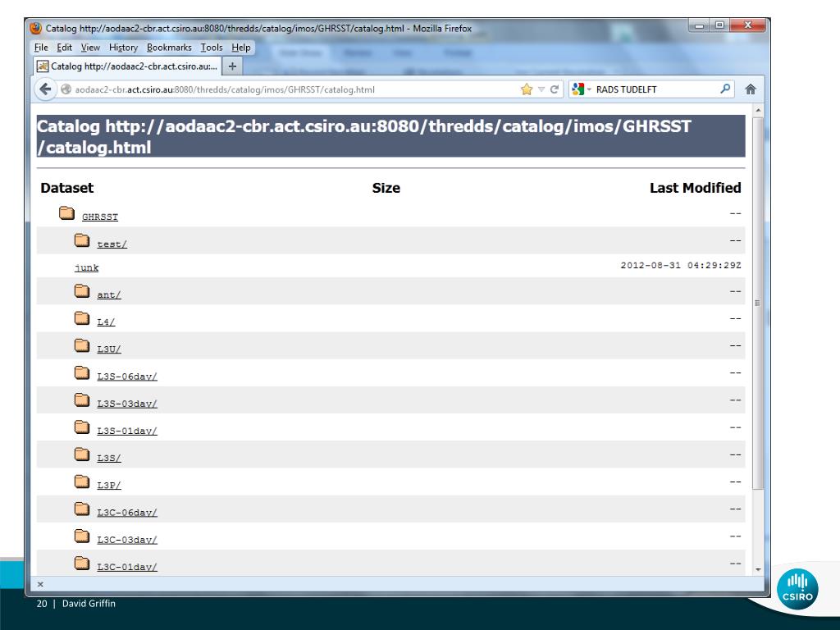Image resolution: width=840 pixels, height=630 pixels.
Task: Click the site identity globe icon
Action: [x=66, y=89]
